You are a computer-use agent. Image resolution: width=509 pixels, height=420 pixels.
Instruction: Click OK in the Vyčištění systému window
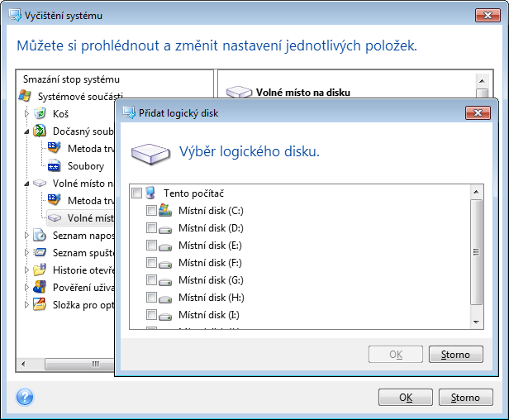point(406,397)
